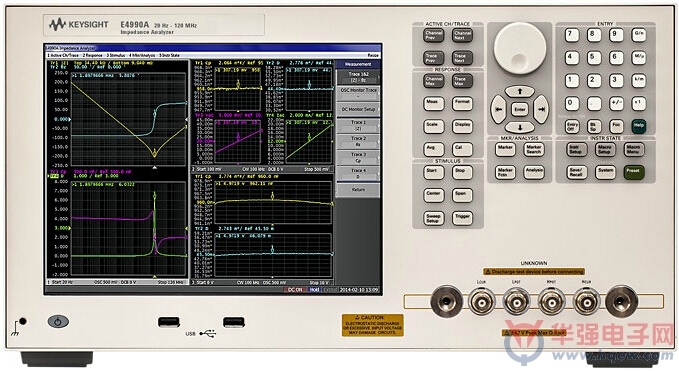This screenshot has height=371, width=679.
Task: Click the Channel Max key
Action: click(x=433, y=81)
